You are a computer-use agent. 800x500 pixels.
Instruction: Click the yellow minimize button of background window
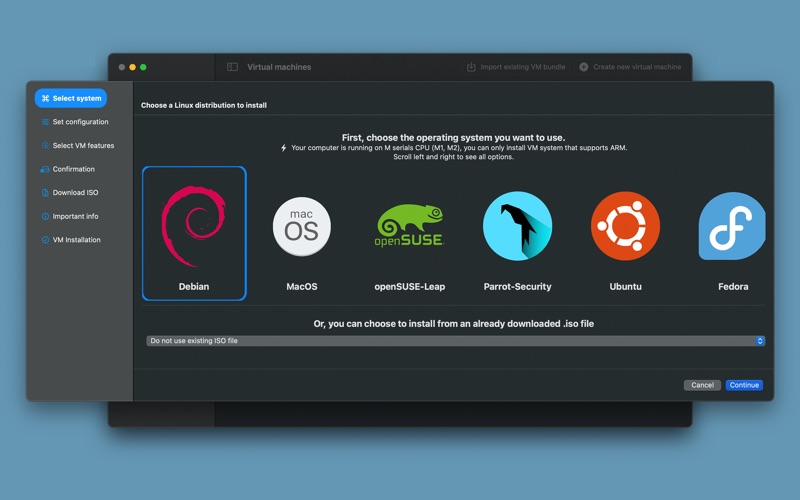(133, 67)
